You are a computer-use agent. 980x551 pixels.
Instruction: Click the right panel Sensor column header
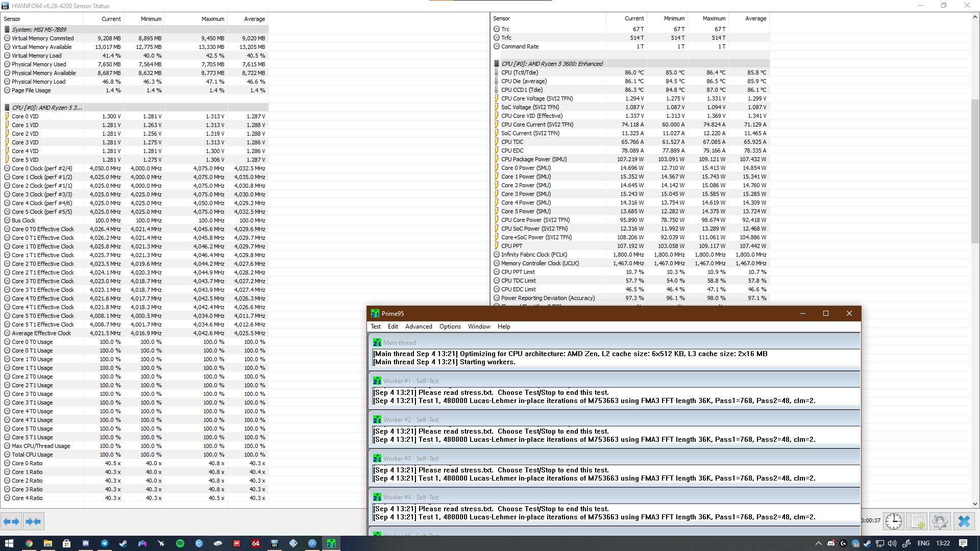coord(548,18)
